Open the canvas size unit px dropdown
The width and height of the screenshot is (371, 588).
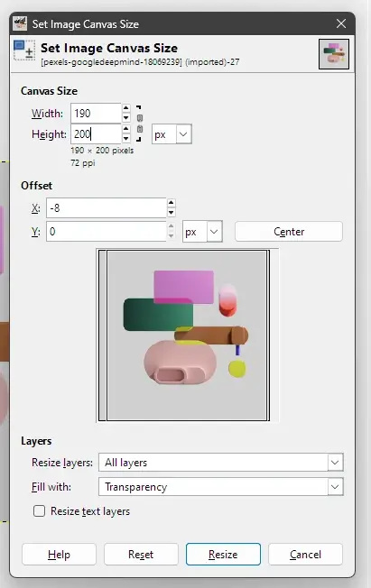coord(172,134)
